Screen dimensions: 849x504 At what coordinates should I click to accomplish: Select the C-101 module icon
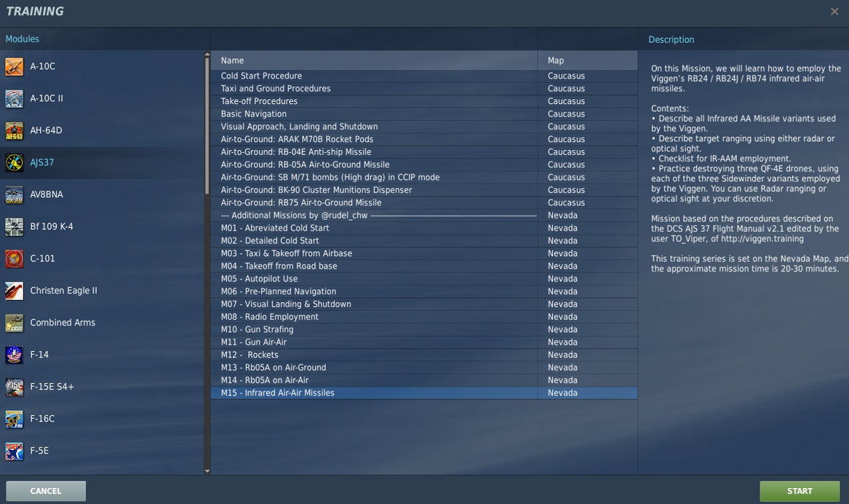pos(14,259)
